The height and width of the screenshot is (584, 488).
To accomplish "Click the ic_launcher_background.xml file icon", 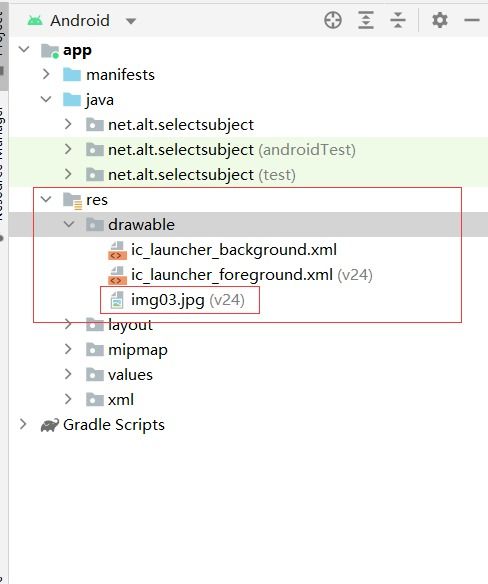I will (117, 250).
